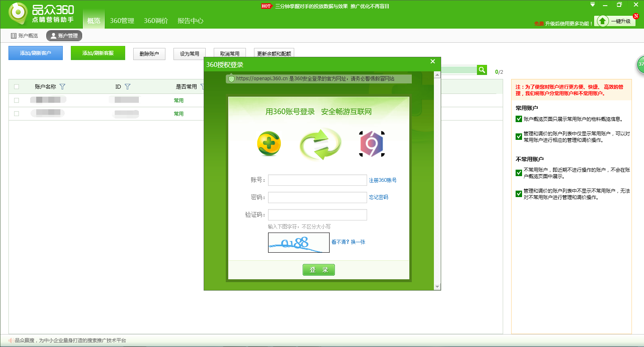Tick the first account row checkbox

(17, 100)
